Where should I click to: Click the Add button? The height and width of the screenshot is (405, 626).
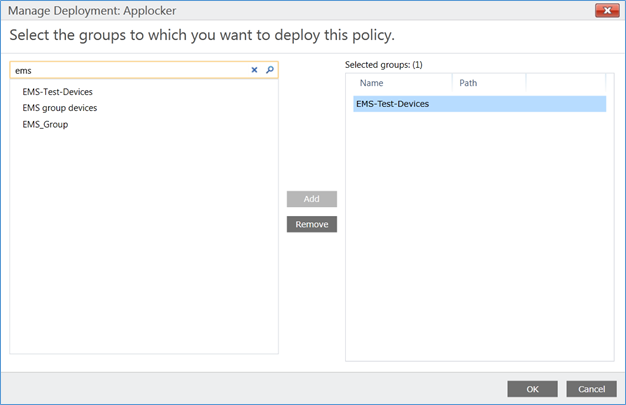tap(311, 199)
